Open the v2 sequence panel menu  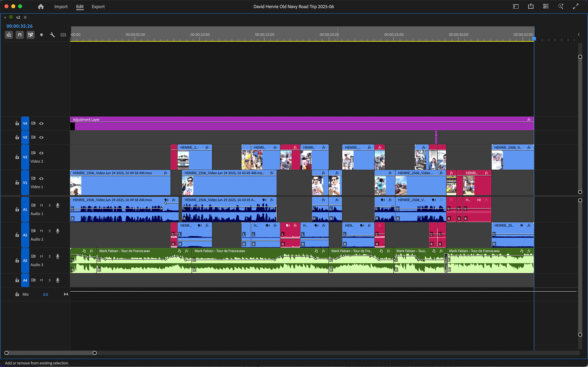coord(25,17)
